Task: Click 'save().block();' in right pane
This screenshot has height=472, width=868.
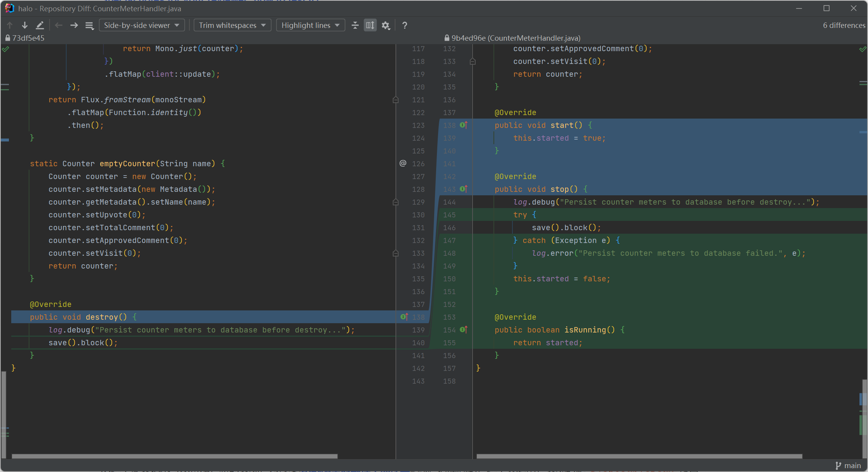Action: coord(566,227)
